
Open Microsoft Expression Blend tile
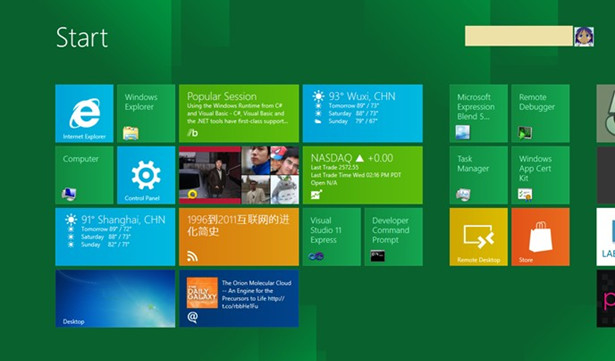479,113
